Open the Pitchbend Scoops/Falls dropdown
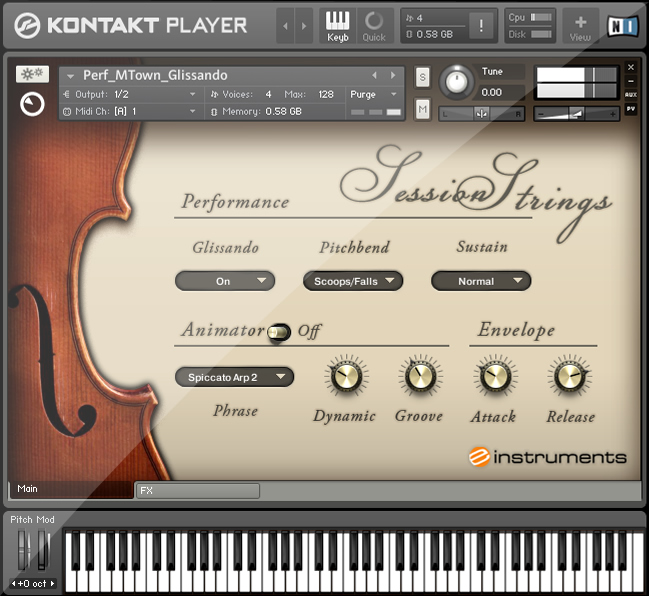The height and width of the screenshot is (596, 649). pyautogui.click(x=353, y=281)
